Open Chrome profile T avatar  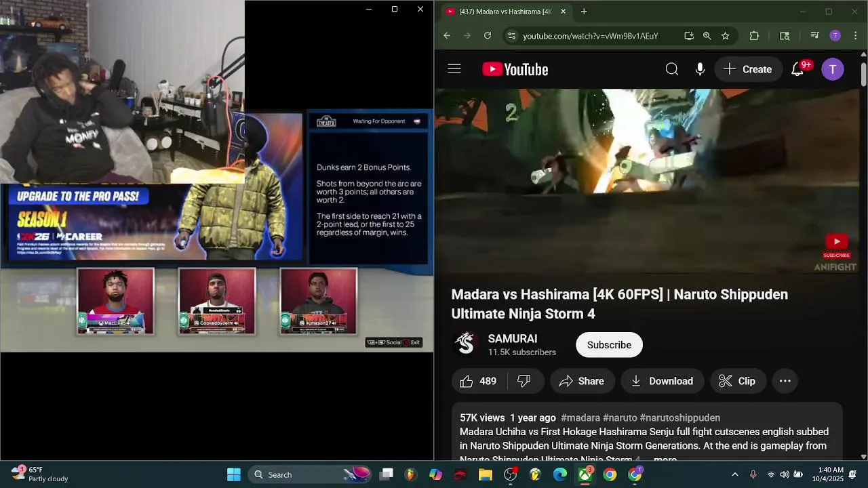pyautogui.click(x=835, y=36)
